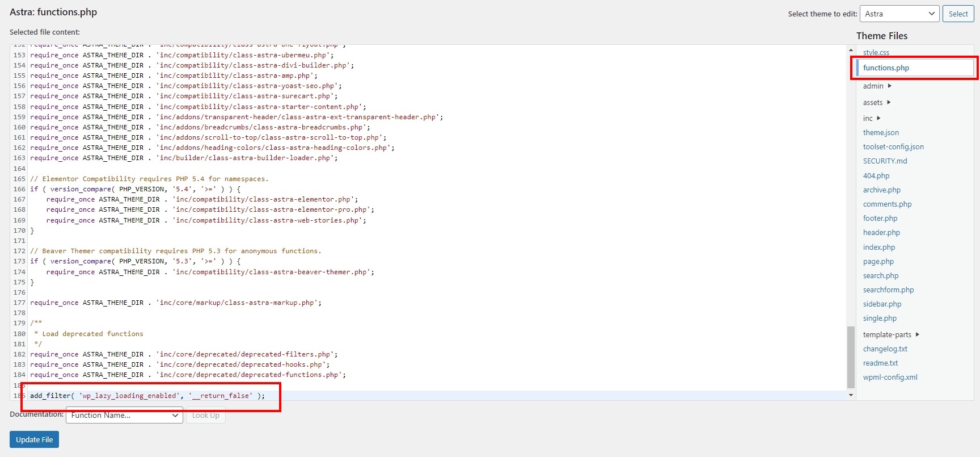The width and height of the screenshot is (980, 457).
Task: Expand the admin folder
Action: 877,86
